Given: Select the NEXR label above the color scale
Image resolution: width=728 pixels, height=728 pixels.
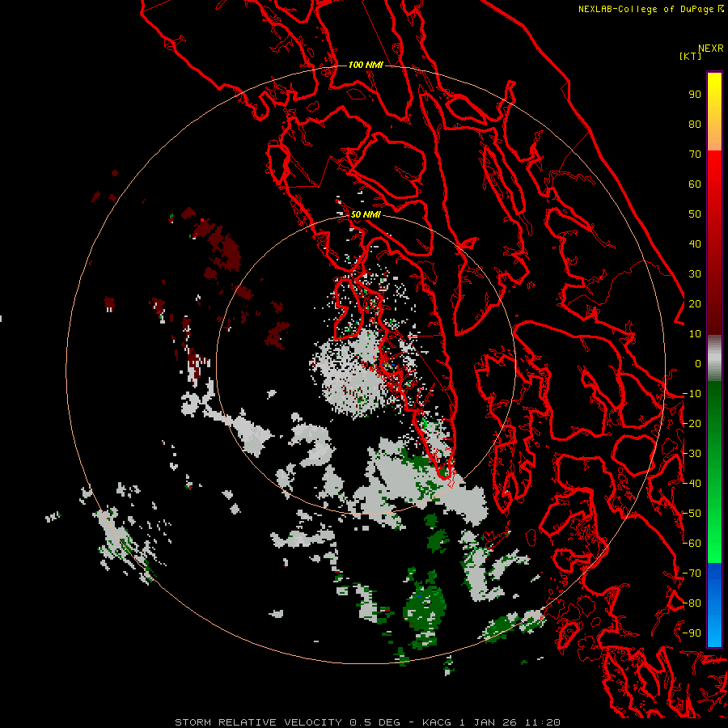Looking at the screenshot, I should point(711,49).
